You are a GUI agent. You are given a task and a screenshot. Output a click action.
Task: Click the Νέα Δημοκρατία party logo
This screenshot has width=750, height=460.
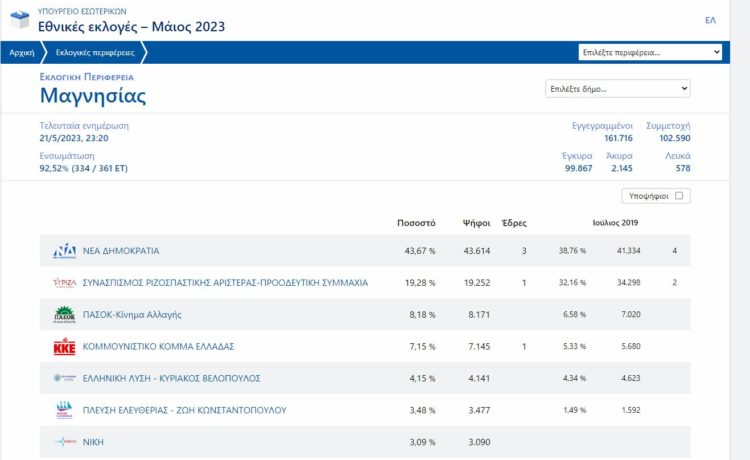point(64,251)
